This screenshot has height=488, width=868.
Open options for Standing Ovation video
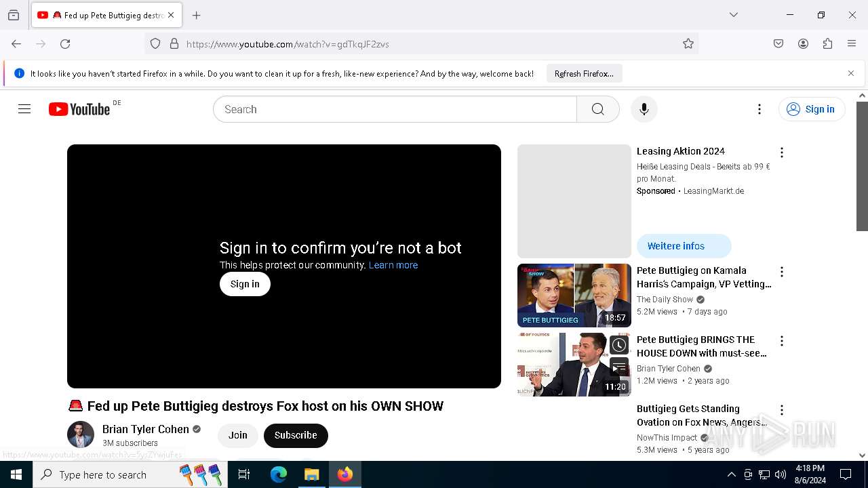pos(782,410)
